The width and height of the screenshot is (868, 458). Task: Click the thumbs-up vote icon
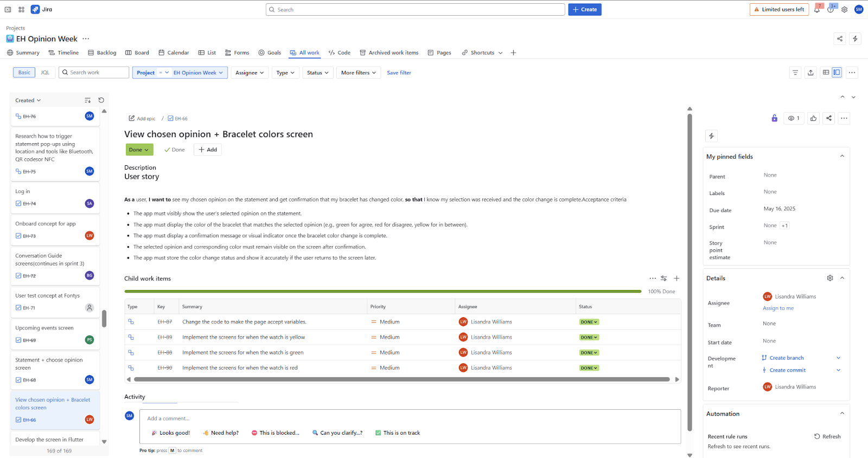pos(813,118)
